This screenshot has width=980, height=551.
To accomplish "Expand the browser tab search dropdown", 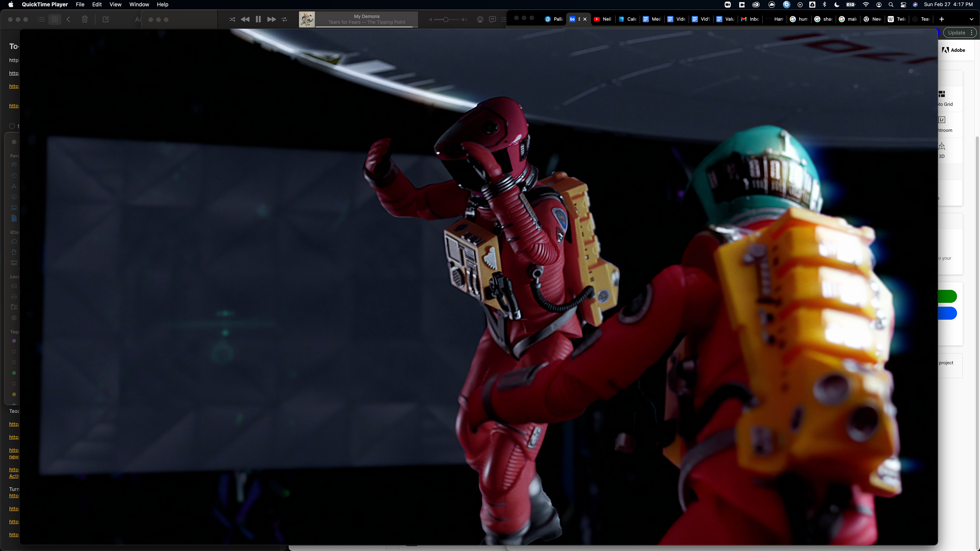I will tap(971, 19).
